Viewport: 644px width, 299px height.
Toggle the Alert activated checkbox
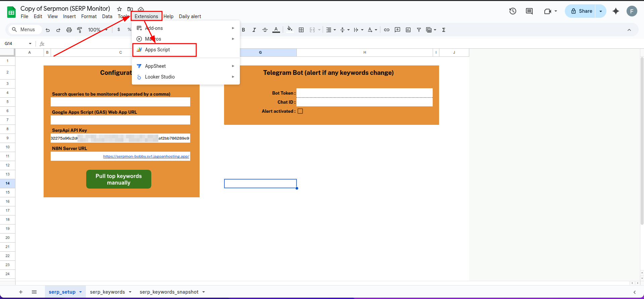[x=300, y=111]
